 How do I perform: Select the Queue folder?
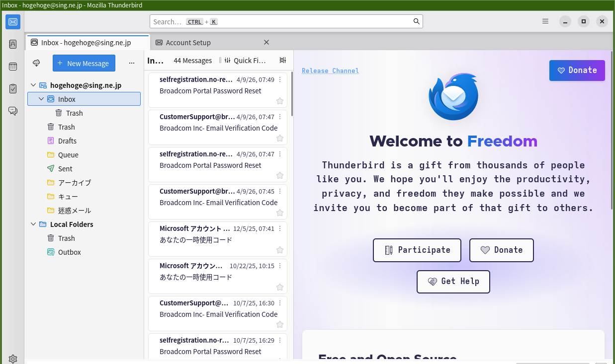click(x=84, y=155)
